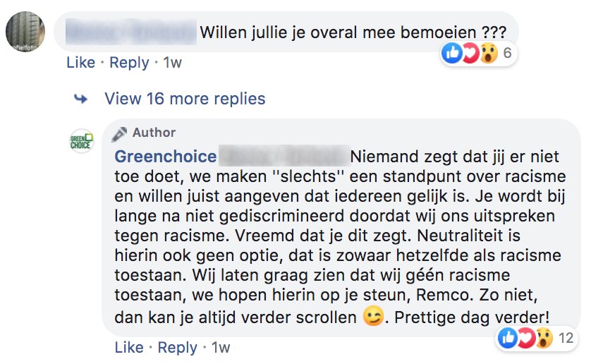
Task: Reply to the 'Willen jullie' comment
Action: point(129,63)
